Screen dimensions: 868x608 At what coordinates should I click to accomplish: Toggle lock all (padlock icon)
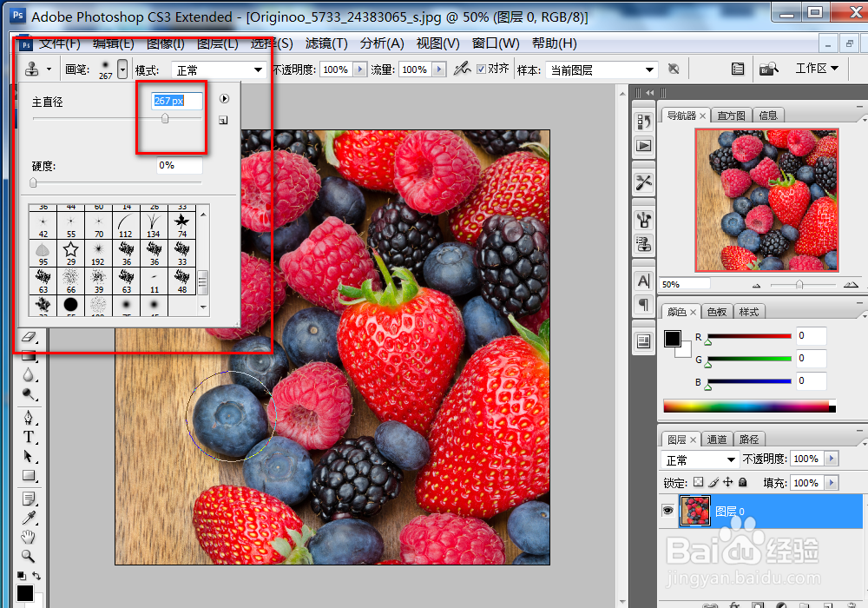(743, 482)
